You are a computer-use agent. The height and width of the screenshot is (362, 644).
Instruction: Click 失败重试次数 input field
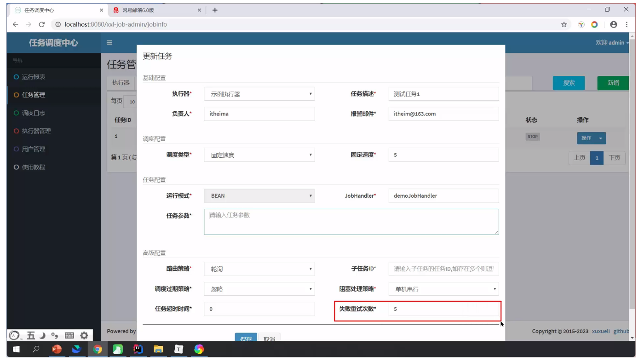(444, 309)
